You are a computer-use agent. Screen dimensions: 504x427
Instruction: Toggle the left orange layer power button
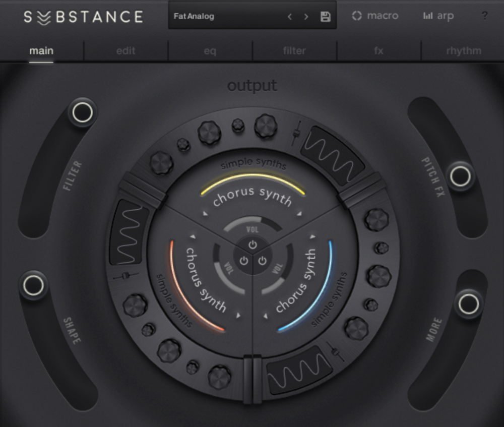[x=243, y=261]
